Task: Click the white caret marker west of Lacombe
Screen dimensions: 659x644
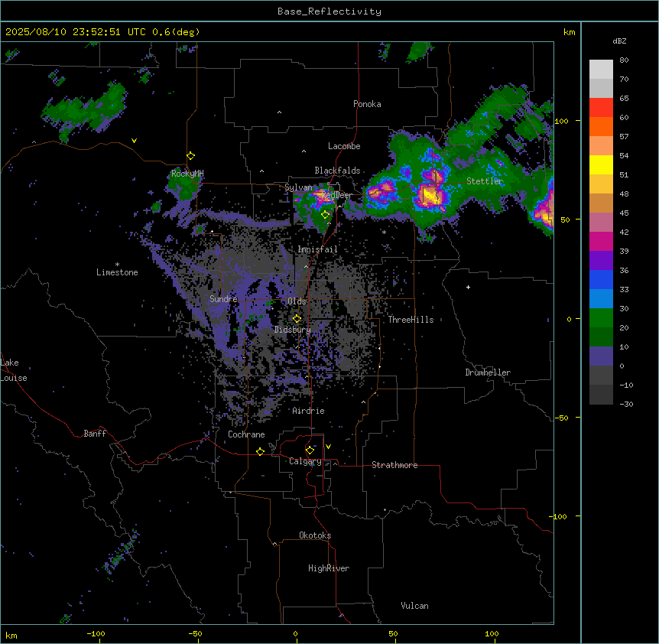Action: (304, 151)
